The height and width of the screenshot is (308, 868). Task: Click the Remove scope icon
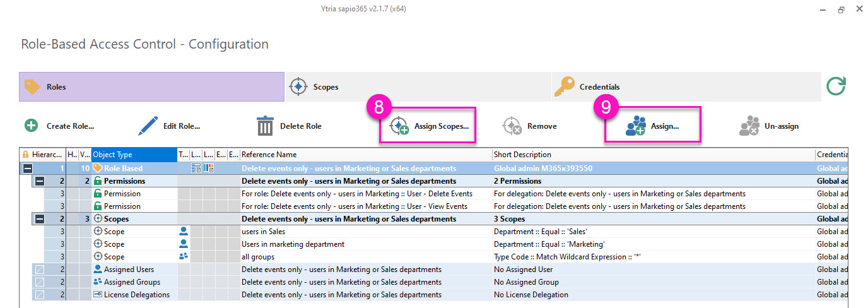(512, 126)
